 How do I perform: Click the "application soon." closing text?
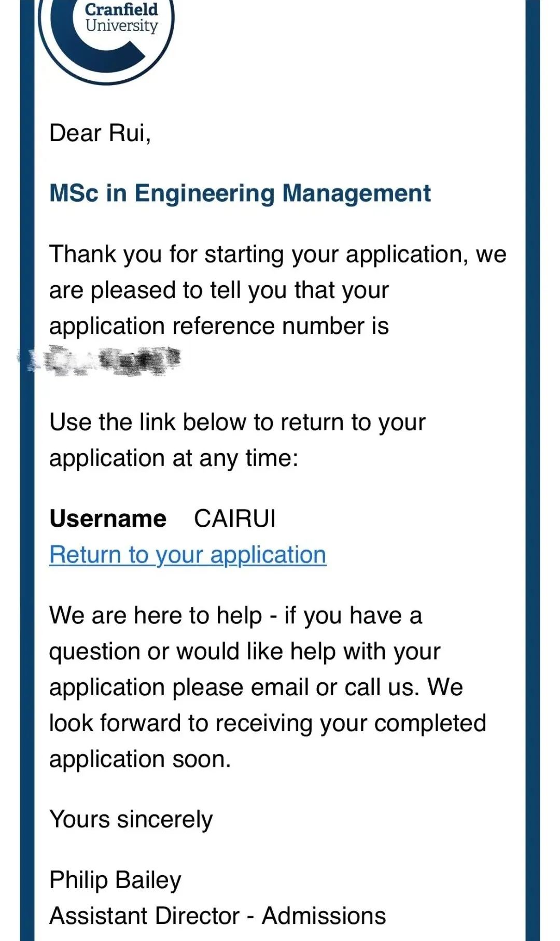[140, 760]
